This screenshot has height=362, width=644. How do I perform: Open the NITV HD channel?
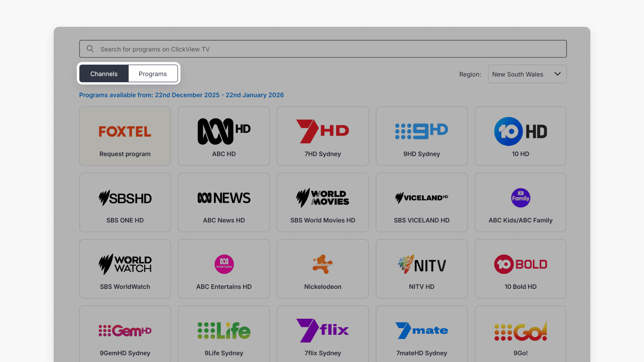click(x=422, y=268)
